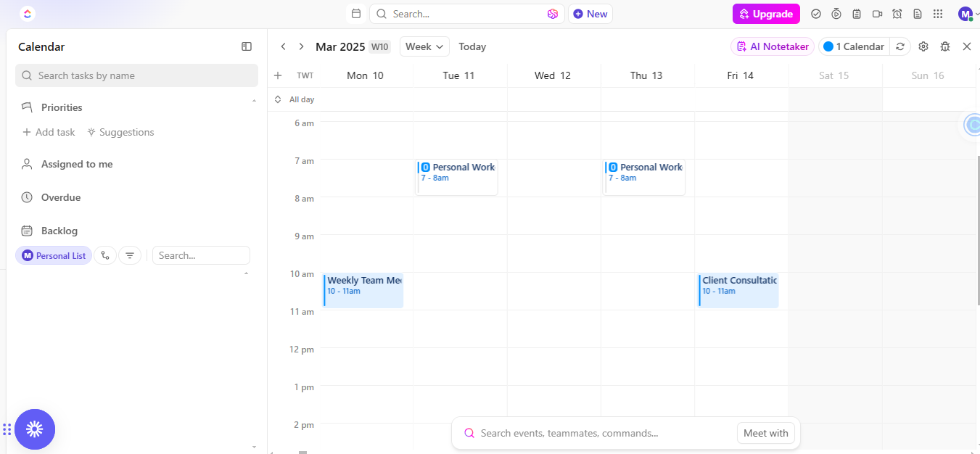Click the Search tasks by name field
Image resolution: width=980 pixels, height=454 pixels.
point(136,75)
